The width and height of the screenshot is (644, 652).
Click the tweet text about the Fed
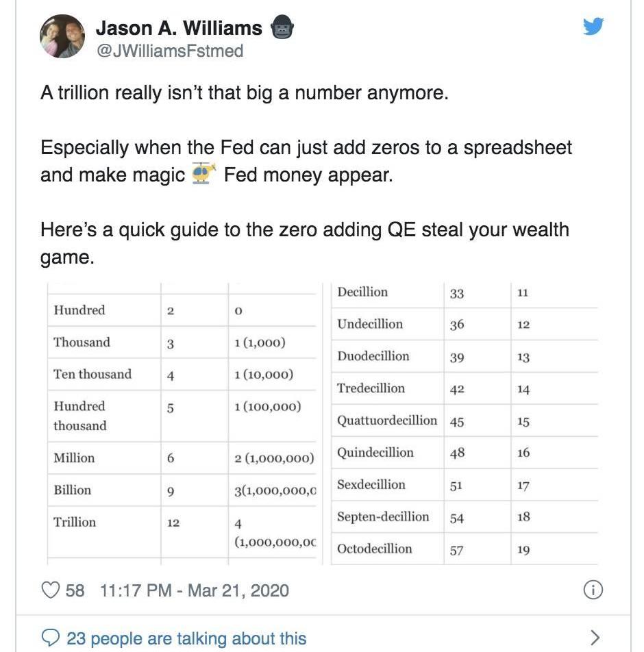pyautogui.click(x=306, y=160)
